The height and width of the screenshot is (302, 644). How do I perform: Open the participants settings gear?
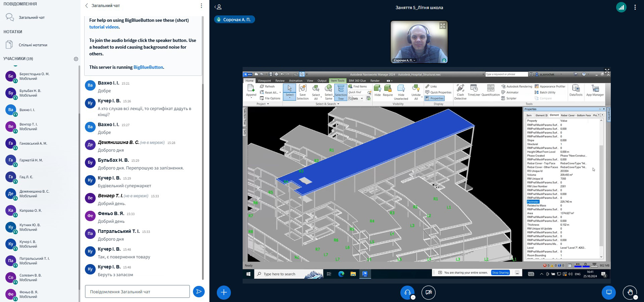pyautogui.click(x=76, y=59)
